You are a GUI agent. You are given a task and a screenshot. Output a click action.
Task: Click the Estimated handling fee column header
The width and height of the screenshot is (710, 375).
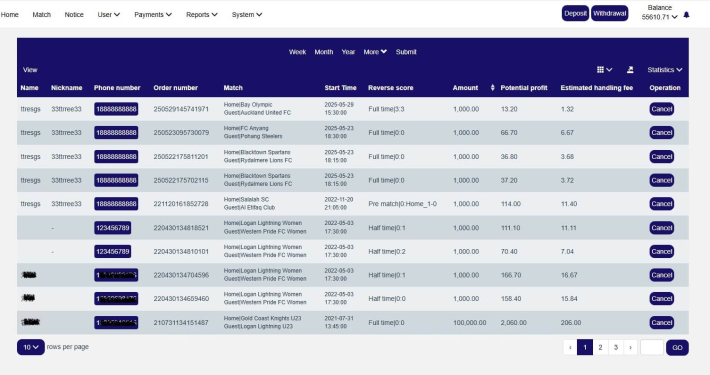[x=597, y=88]
